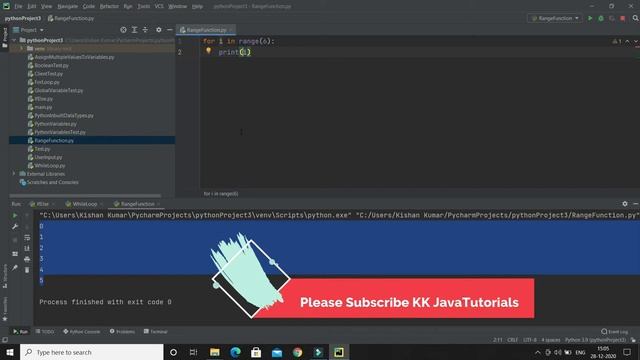
Task: Start the debug bug icon in the toolbar
Action: 601,18
